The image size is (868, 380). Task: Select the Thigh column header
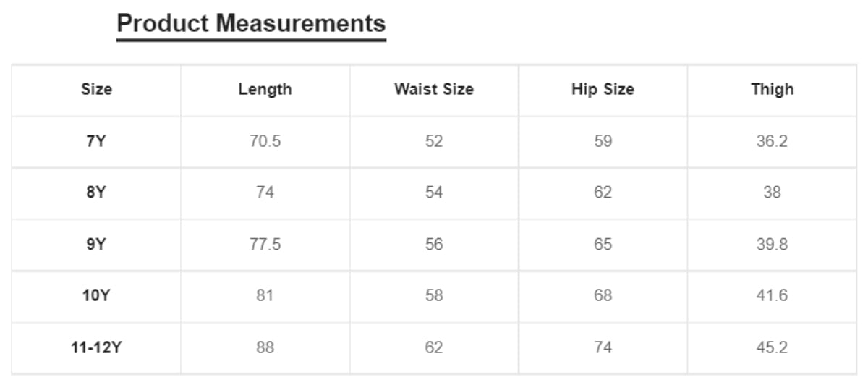(772, 90)
